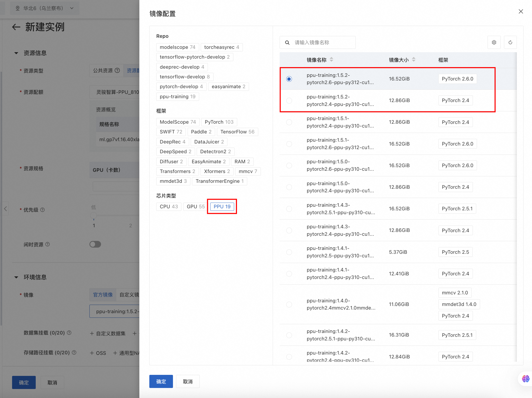
Task: Filter by modelscope 74 repo tag
Action: [177, 47]
